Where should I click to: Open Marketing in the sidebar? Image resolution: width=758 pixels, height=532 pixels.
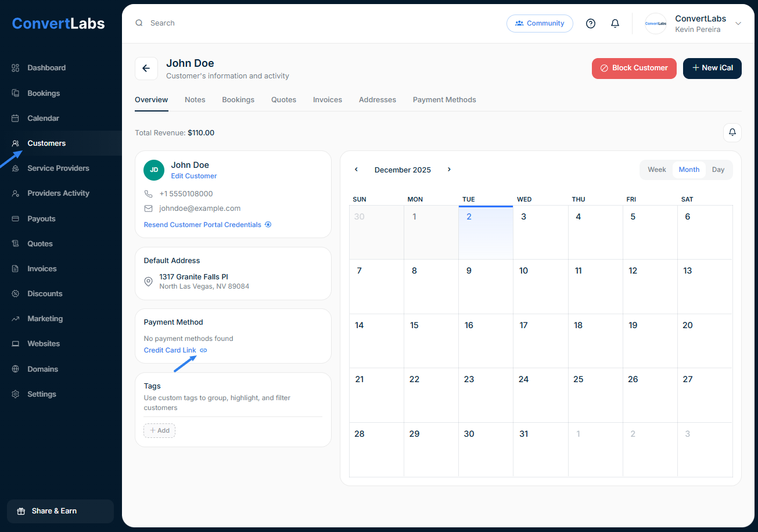pos(45,318)
